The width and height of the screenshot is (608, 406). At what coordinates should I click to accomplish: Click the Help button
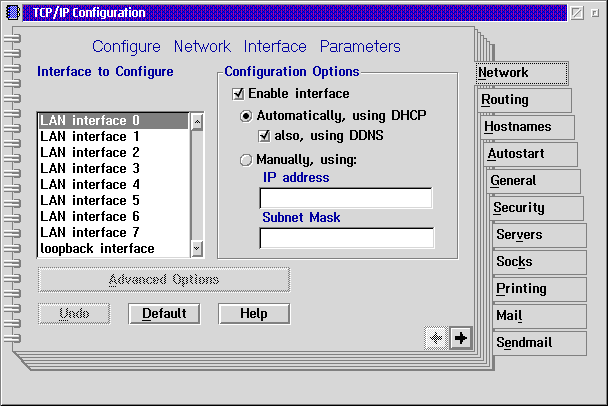[x=254, y=314]
